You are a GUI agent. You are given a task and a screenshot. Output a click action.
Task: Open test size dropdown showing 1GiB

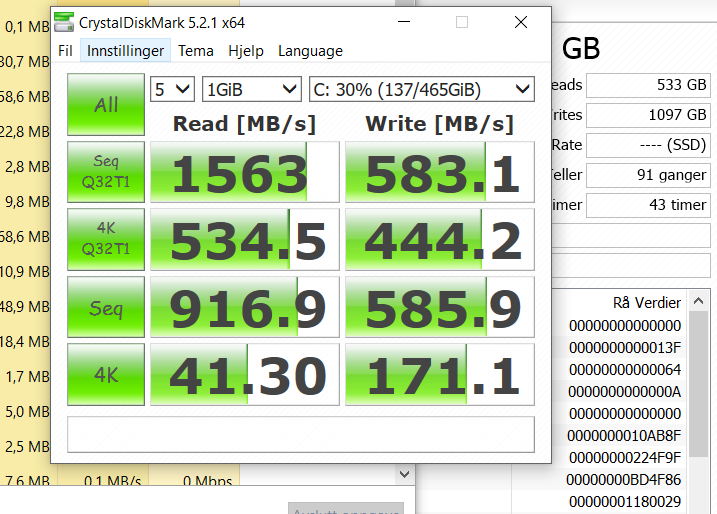252,89
